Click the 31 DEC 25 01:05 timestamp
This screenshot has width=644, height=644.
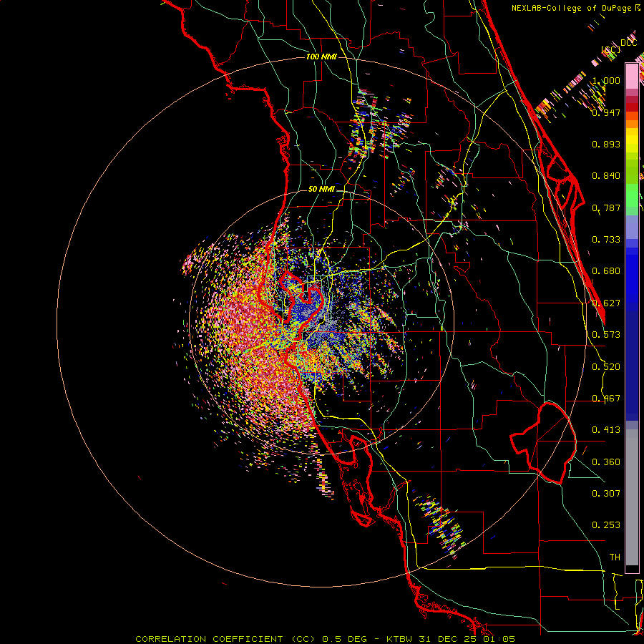(x=467, y=639)
